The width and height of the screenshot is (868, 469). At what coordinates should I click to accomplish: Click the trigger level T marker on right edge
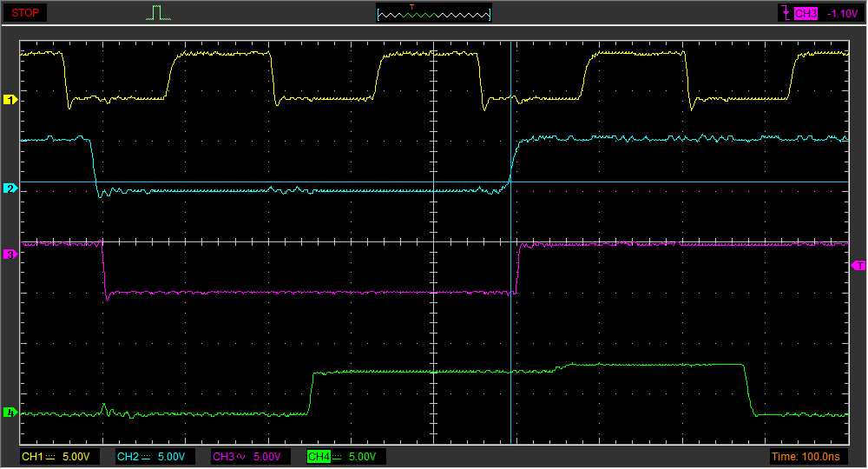(x=859, y=266)
